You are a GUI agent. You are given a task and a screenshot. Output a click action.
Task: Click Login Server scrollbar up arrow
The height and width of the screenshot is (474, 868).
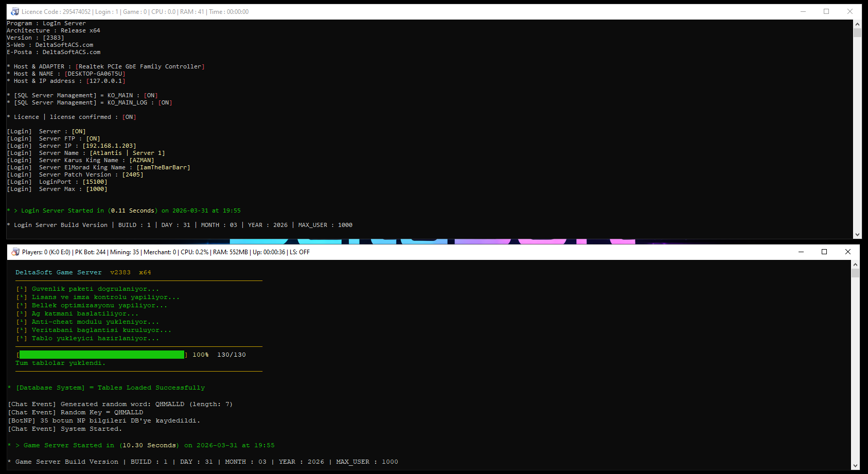pos(857,24)
